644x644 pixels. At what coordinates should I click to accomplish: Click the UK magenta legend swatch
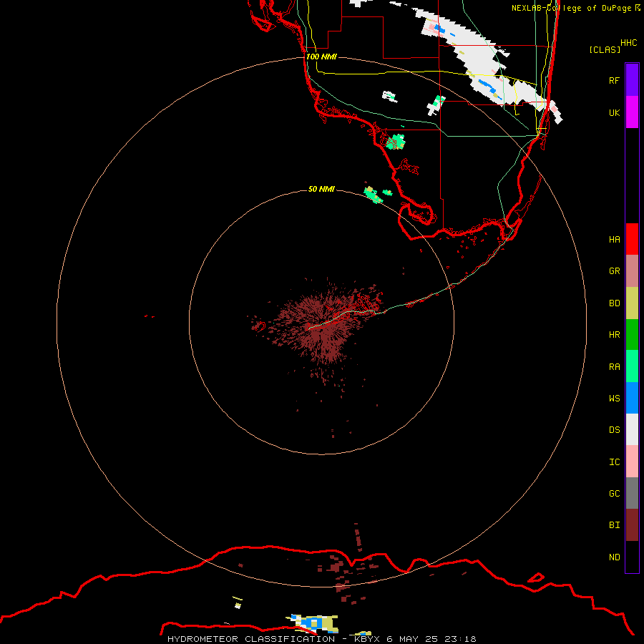pos(632,112)
